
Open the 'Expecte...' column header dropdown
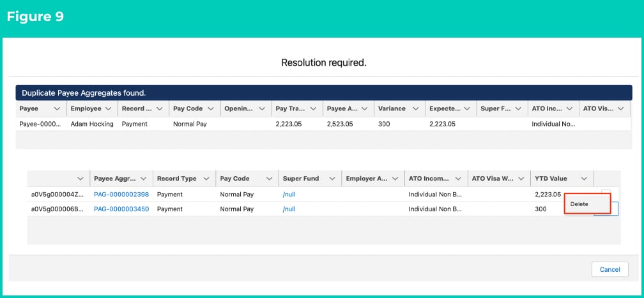[467, 108]
